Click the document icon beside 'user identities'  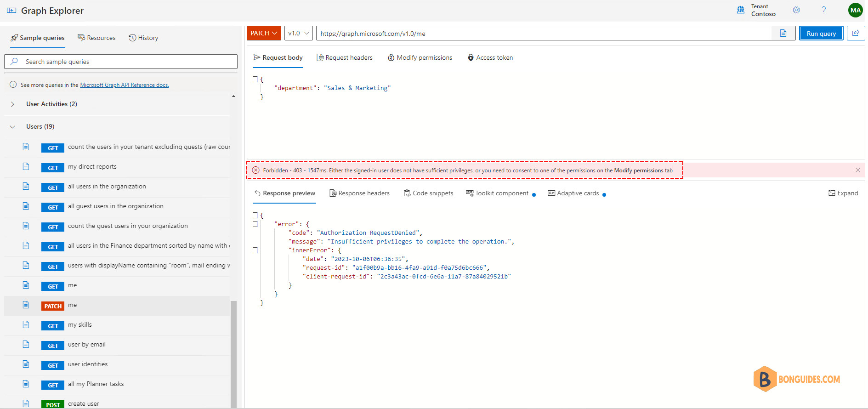(x=26, y=364)
